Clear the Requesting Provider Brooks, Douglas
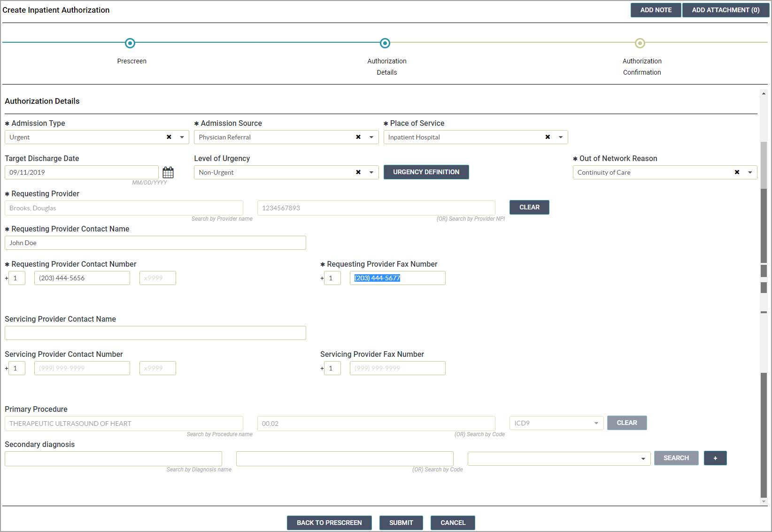 coord(529,207)
